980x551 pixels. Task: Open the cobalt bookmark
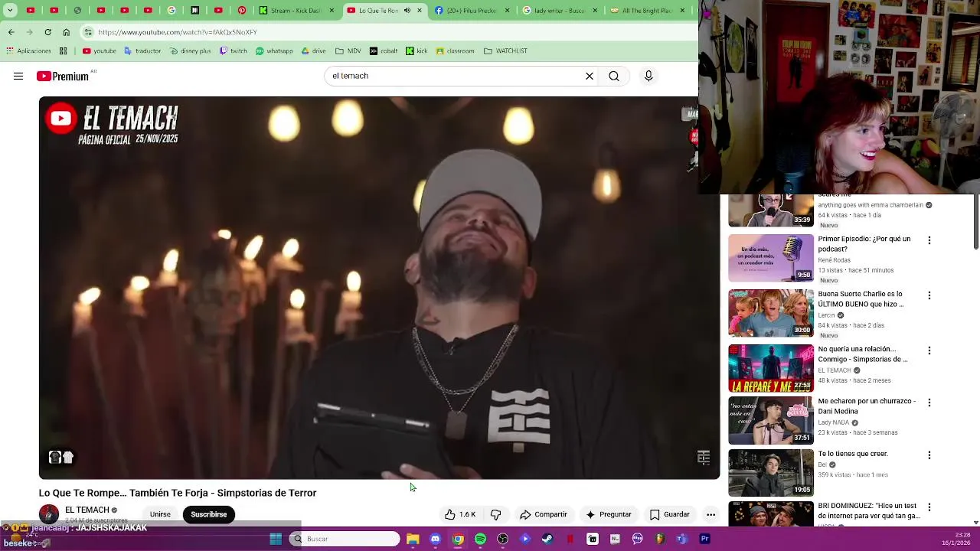pyautogui.click(x=384, y=51)
